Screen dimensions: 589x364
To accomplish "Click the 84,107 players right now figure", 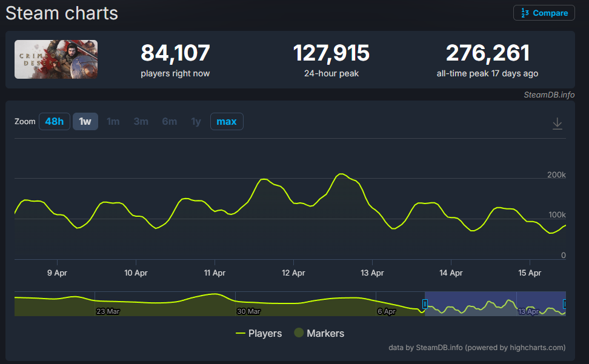I will (x=175, y=53).
